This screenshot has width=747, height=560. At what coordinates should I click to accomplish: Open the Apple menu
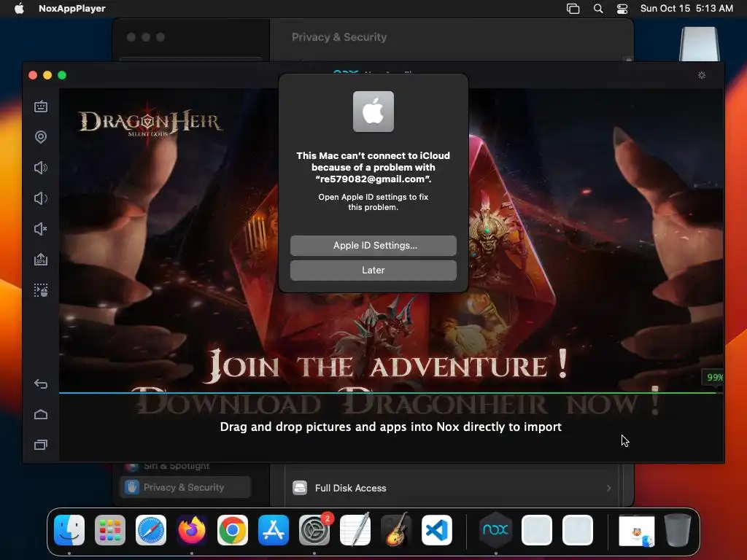coord(19,8)
